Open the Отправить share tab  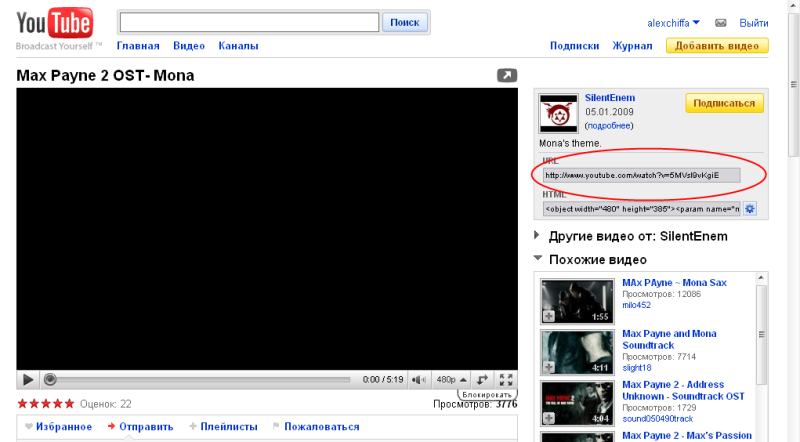(x=140, y=427)
